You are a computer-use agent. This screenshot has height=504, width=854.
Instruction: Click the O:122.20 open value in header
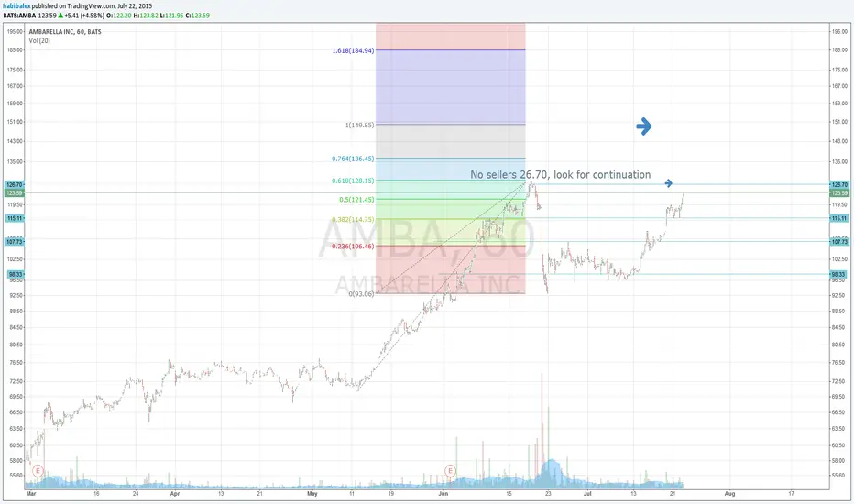click(119, 16)
